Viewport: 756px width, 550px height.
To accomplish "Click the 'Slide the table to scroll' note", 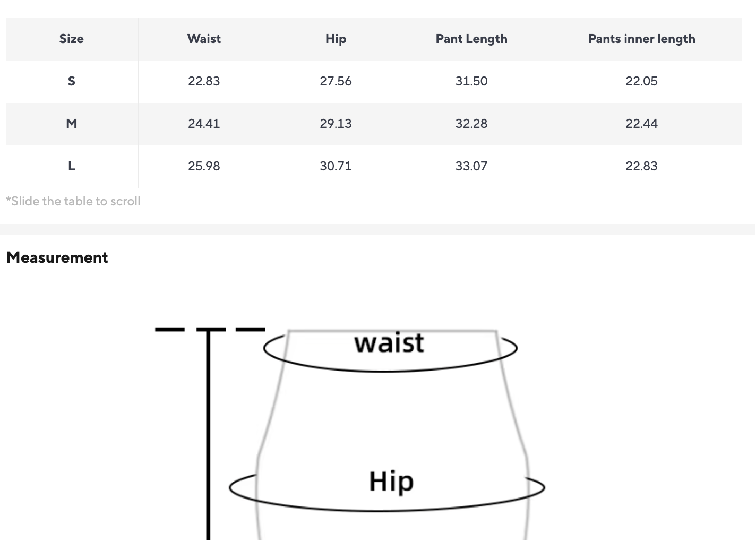I will [x=73, y=202].
